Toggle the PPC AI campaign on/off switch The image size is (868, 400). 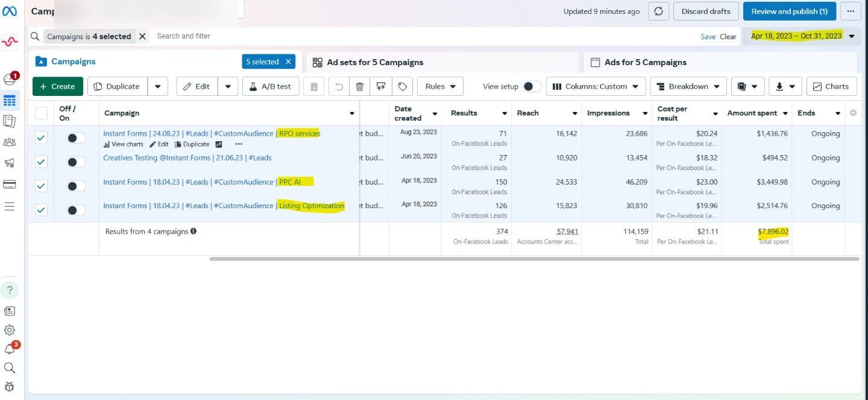point(76,186)
